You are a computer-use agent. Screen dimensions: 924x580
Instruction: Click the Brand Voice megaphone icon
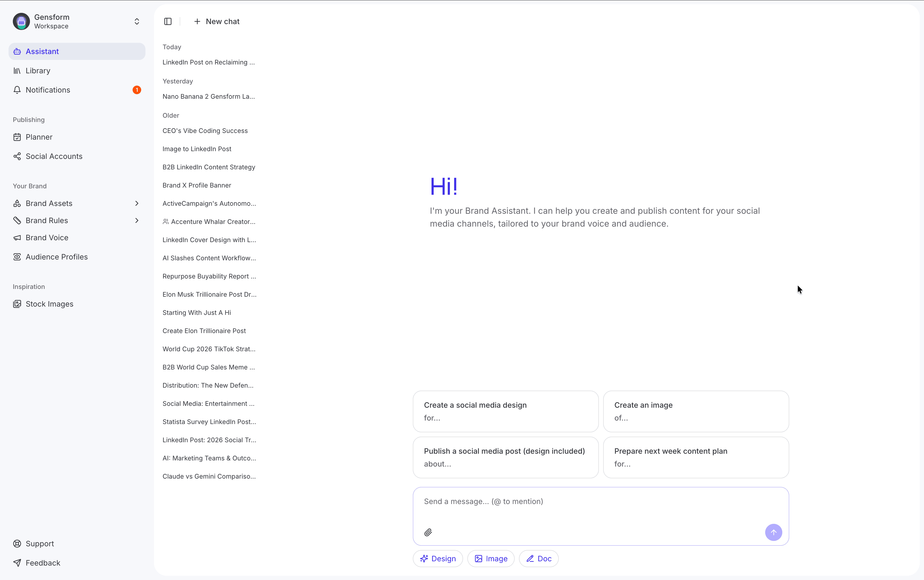[x=17, y=238]
